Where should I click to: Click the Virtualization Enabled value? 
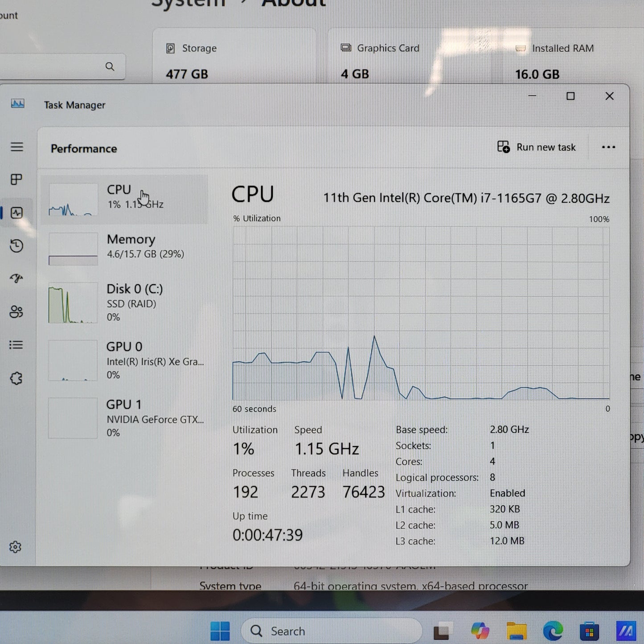coord(508,493)
